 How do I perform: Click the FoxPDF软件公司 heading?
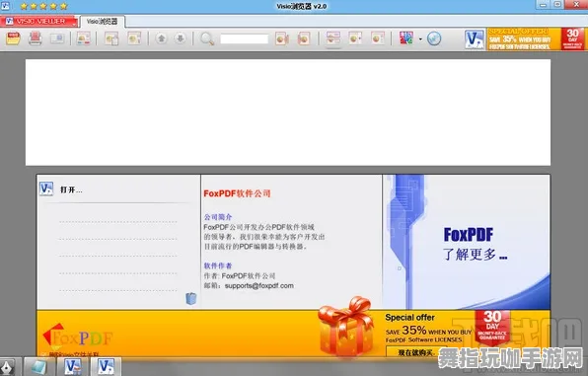(237, 193)
